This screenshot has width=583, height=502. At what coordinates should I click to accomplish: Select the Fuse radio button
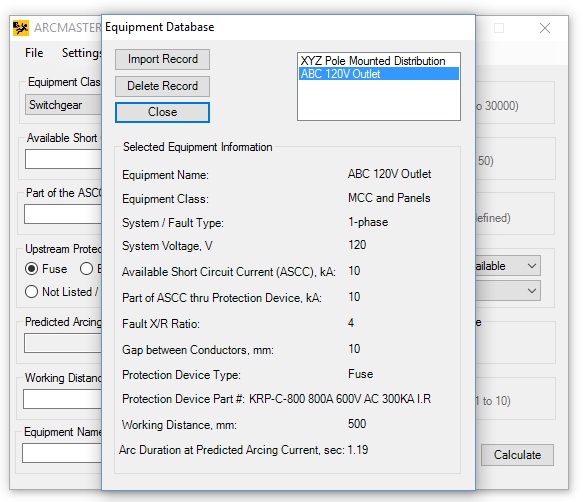coord(31,268)
